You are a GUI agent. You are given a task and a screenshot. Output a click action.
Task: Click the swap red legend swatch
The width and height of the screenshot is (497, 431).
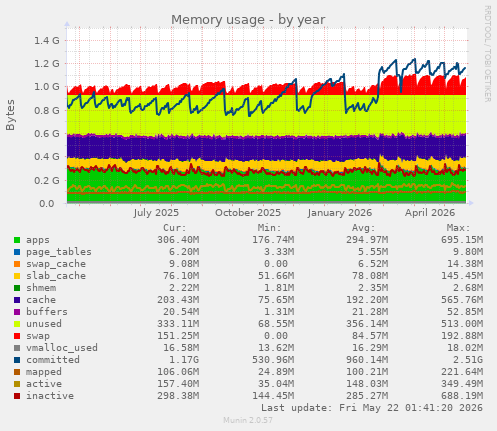coord(17,336)
